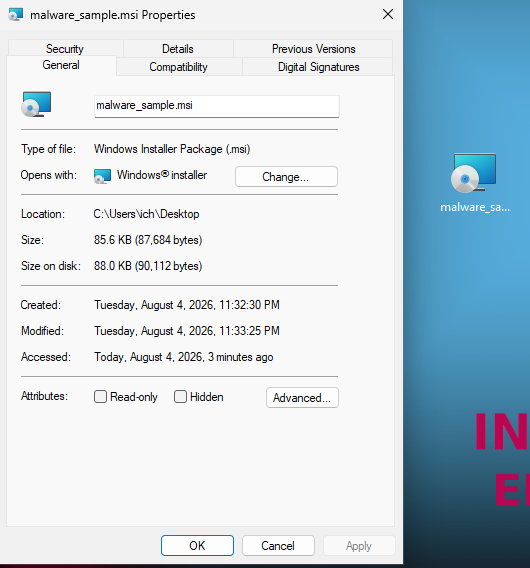Open the Compatibility tab

coord(179,67)
